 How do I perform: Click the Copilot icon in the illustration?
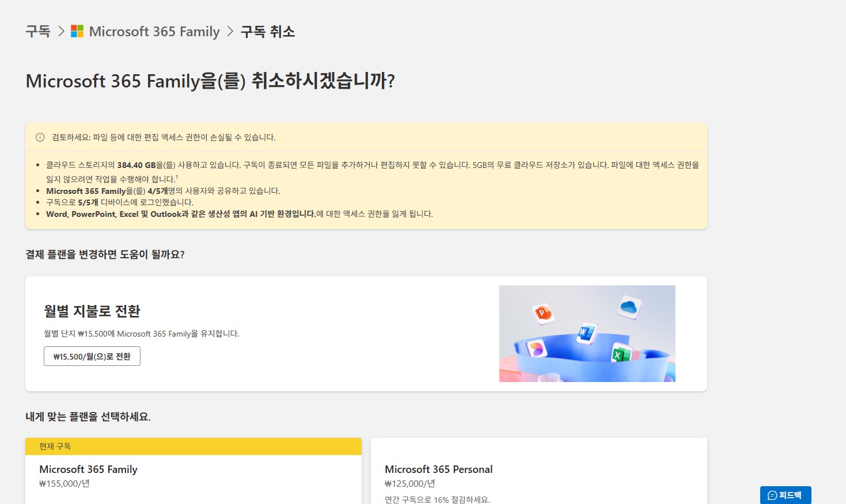(x=537, y=349)
